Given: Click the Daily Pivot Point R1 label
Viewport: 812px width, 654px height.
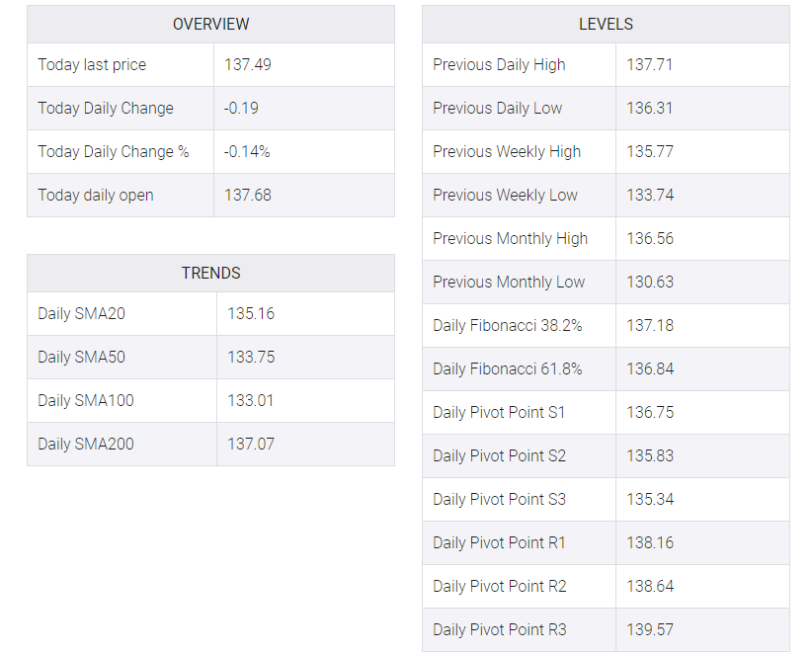Looking at the screenshot, I should [x=499, y=543].
